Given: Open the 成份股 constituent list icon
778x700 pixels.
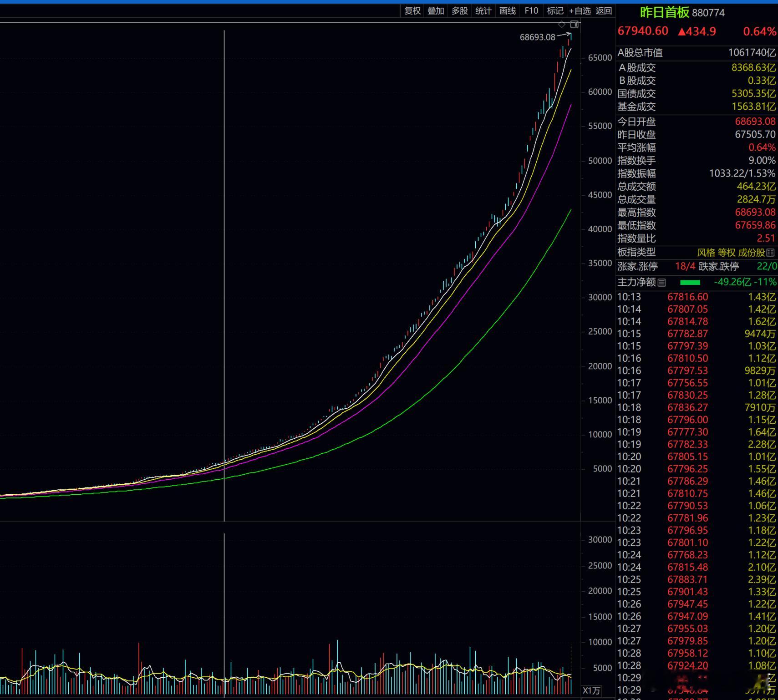Looking at the screenshot, I should point(770,253).
